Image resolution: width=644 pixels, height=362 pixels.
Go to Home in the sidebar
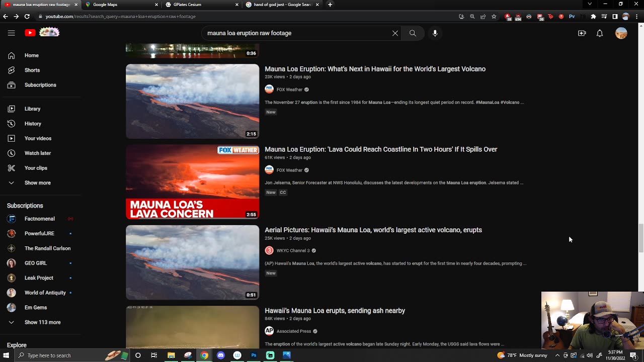click(40, 55)
